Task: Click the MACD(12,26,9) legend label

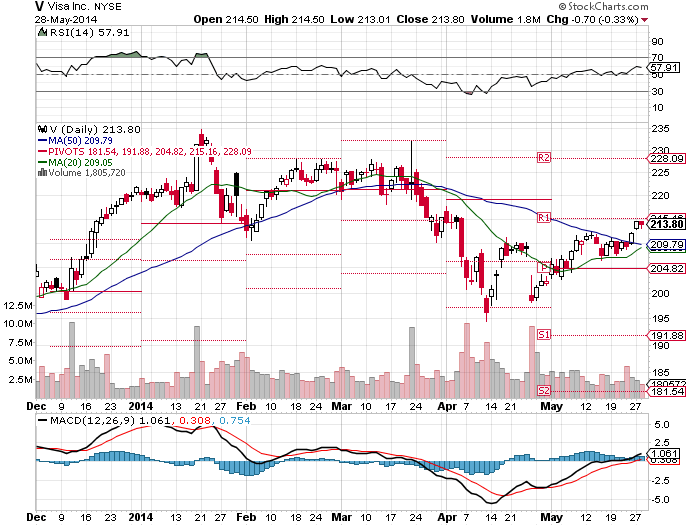Action: 93,420
